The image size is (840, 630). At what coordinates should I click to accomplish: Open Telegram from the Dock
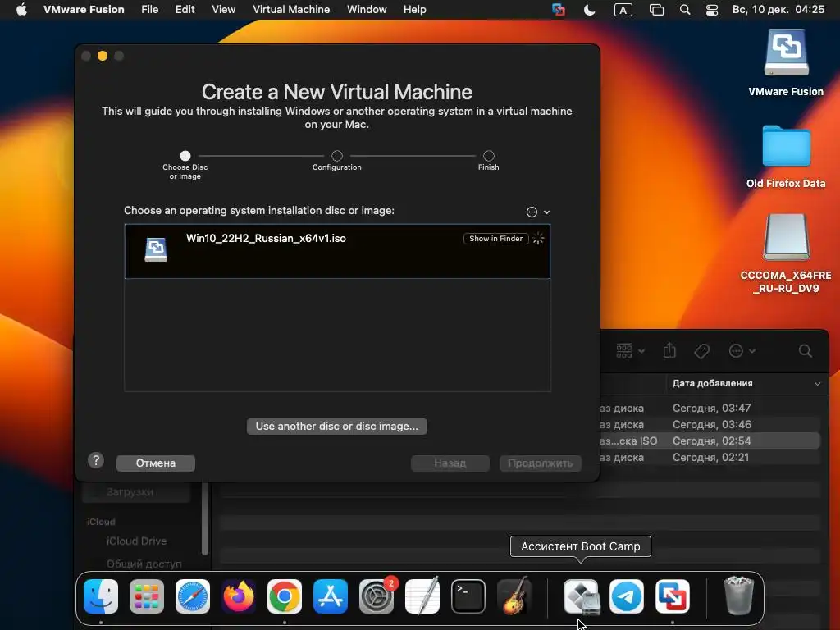coord(627,596)
